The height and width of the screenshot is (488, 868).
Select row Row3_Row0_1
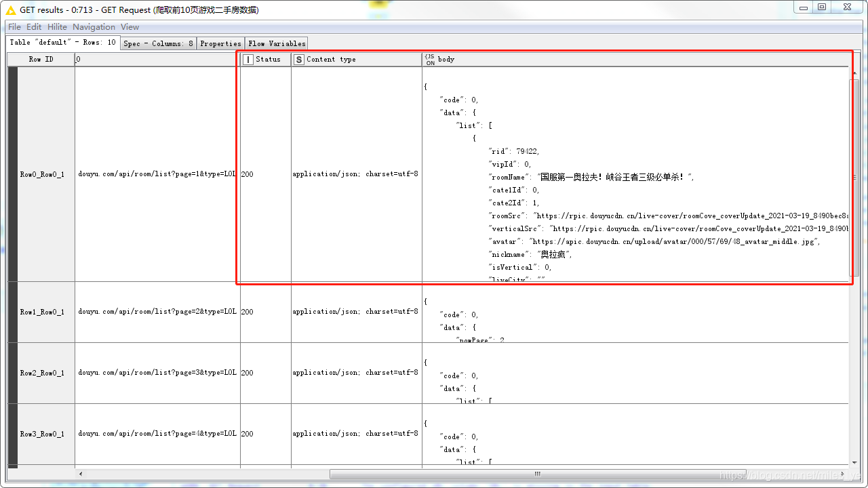pyautogui.click(x=42, y=434)
